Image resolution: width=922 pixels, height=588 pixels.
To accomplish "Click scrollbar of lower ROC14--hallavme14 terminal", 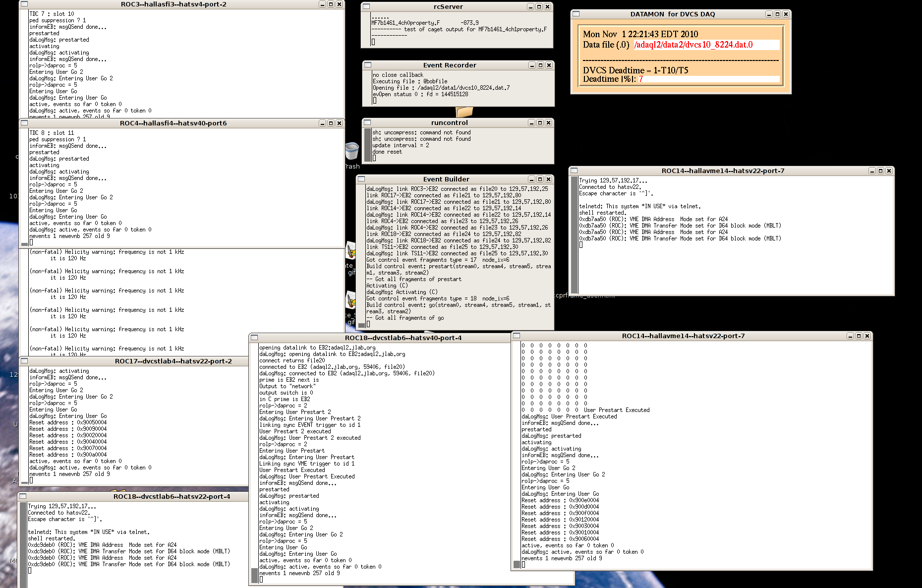I will click(517, 455).
